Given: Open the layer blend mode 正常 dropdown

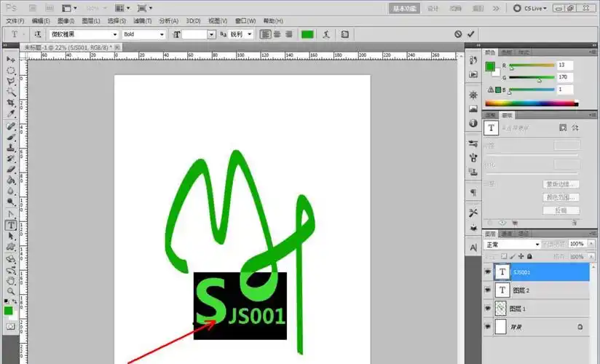Looking at the screenshot, I should coord(513,245).
